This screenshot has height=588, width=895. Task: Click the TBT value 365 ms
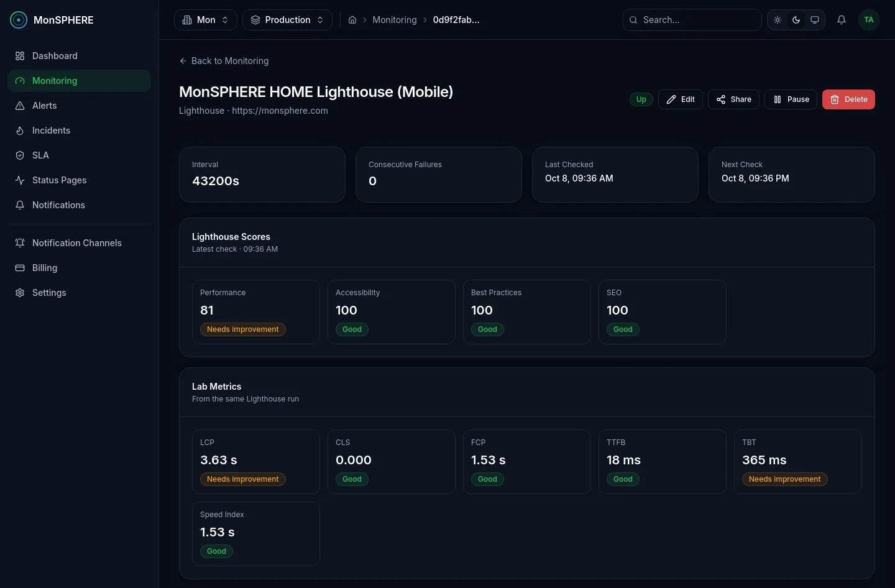pyautogui.click(x=764, y=460)
